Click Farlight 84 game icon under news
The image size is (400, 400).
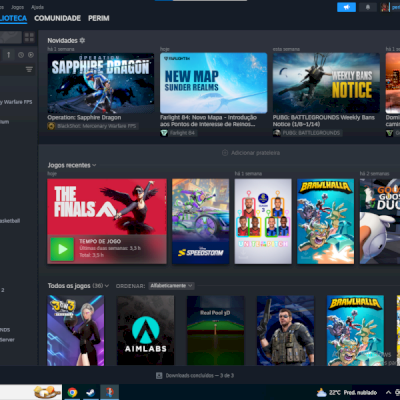pyautogui.click(x=164, y=133)
